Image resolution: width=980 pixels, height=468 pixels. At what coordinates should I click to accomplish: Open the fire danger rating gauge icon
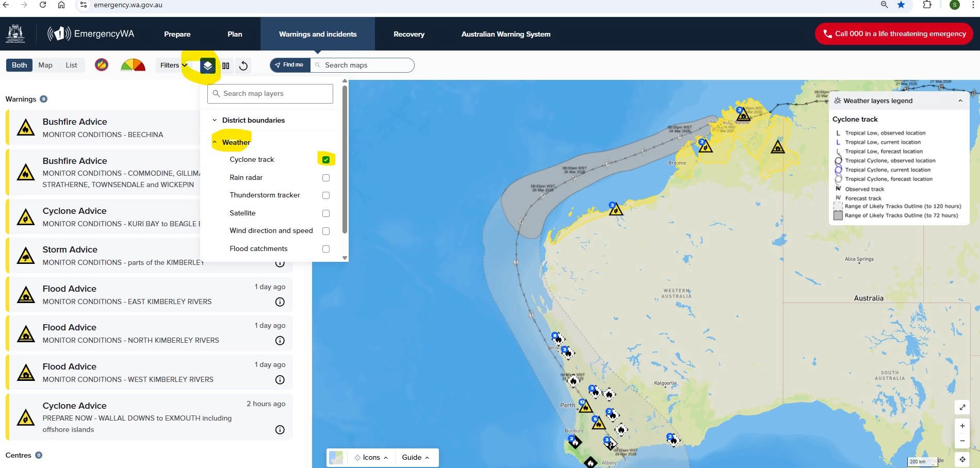pos(133,65)
